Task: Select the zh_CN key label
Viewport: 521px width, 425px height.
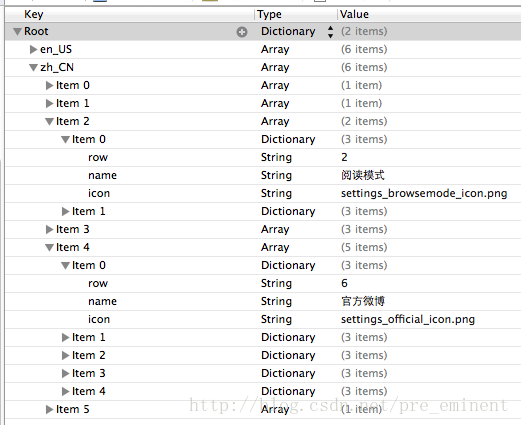Action: point(57,67)
